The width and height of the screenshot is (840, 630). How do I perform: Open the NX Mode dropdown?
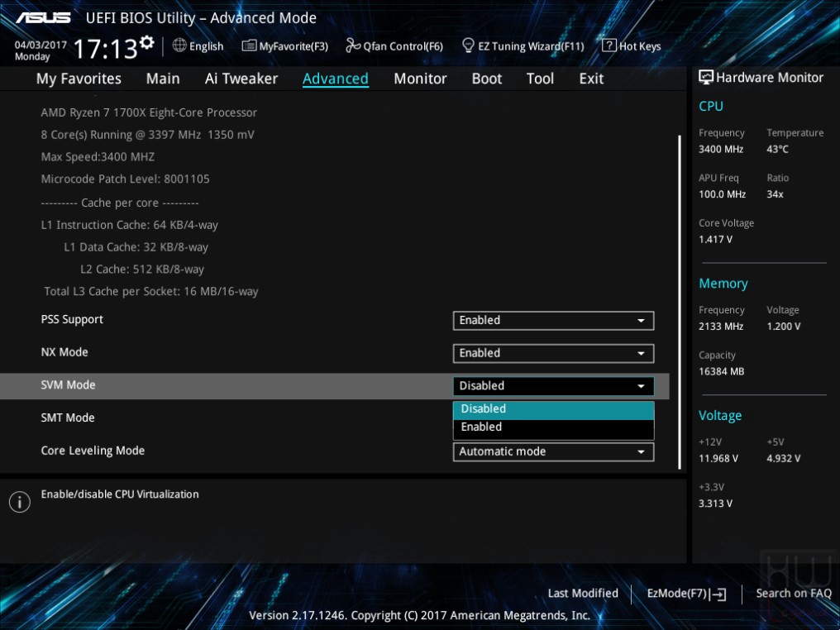(x=553, y=353)
